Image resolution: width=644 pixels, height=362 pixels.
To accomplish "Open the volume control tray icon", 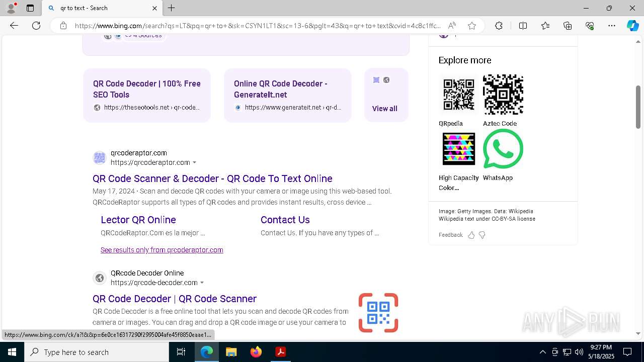I will pos(579,352).
